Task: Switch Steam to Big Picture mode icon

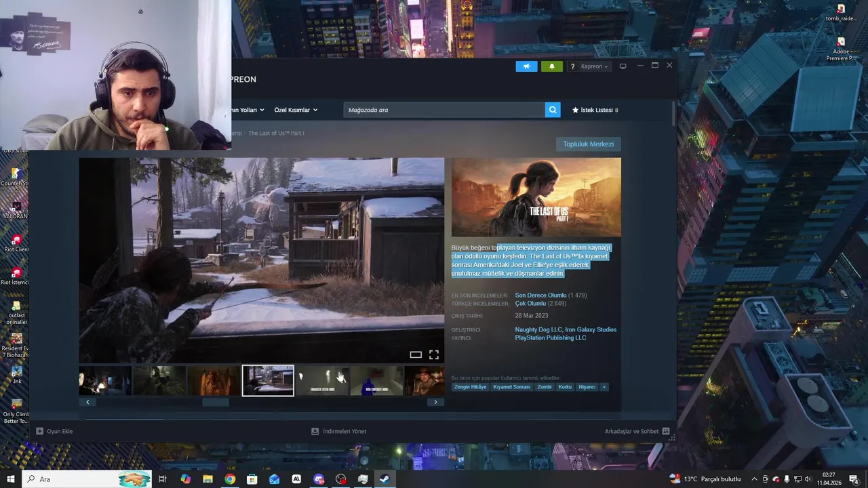Action: [623, 66]
